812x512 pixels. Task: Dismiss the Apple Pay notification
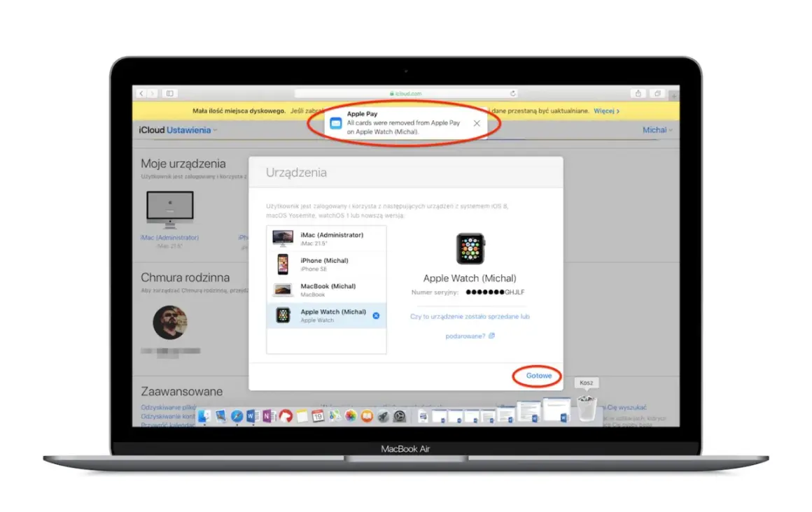point(477,123)
